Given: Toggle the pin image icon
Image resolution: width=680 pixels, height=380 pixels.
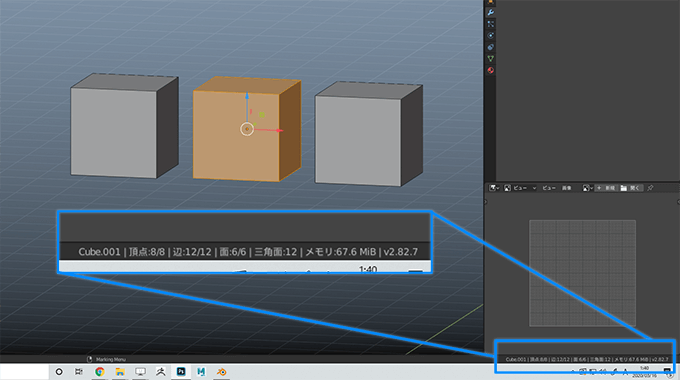Looking at the screenshot, I should pos(650,188).
